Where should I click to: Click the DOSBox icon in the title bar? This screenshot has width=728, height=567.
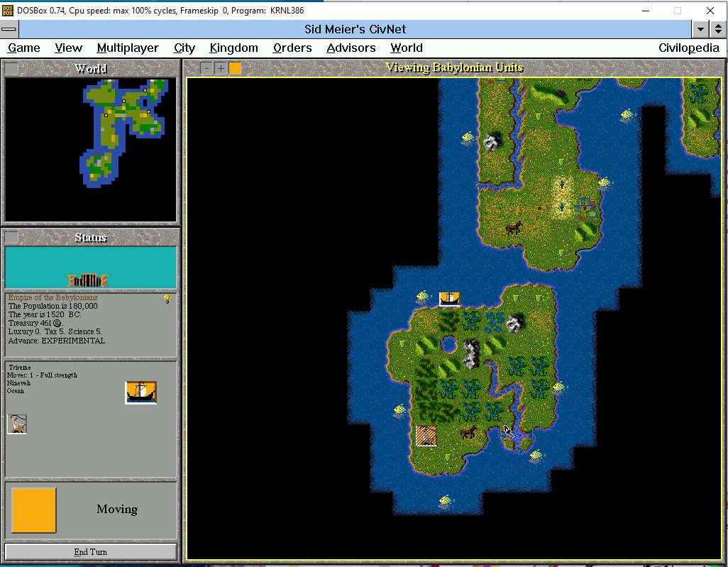pyautogui.click(x=7, y=10)
